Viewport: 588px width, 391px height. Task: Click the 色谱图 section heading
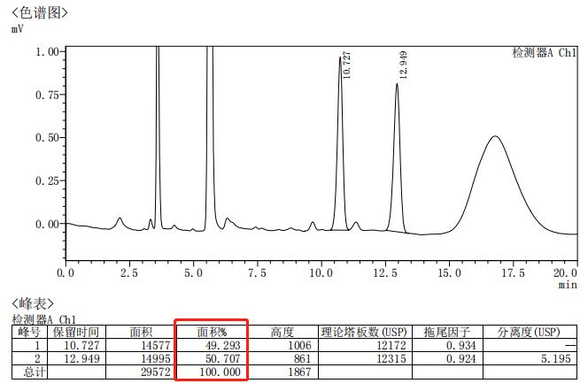tap(40, 12)
